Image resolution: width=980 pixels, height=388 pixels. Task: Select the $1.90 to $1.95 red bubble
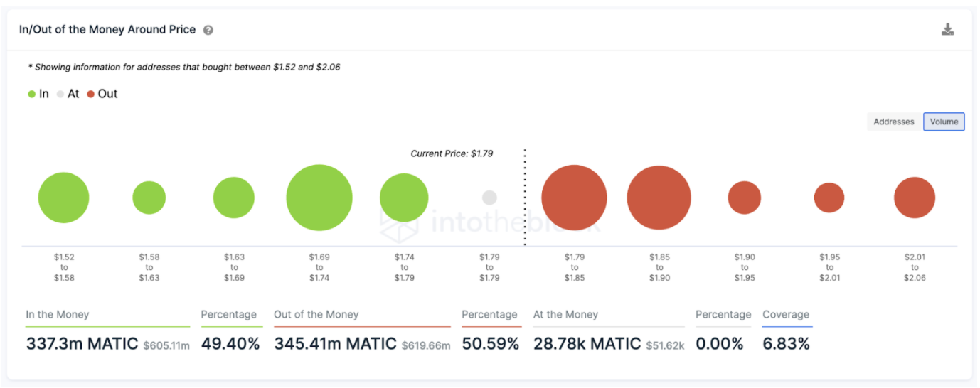[x=745, y=198]
